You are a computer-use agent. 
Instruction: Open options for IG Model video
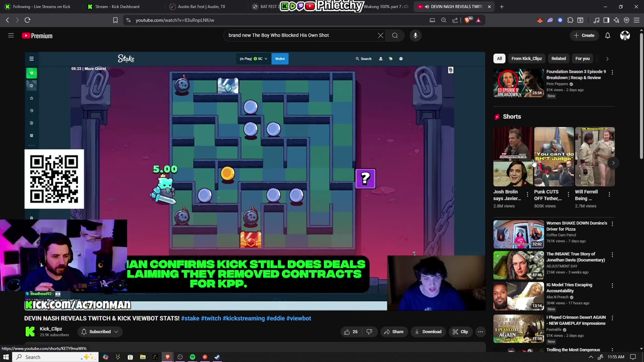point(612,286)
